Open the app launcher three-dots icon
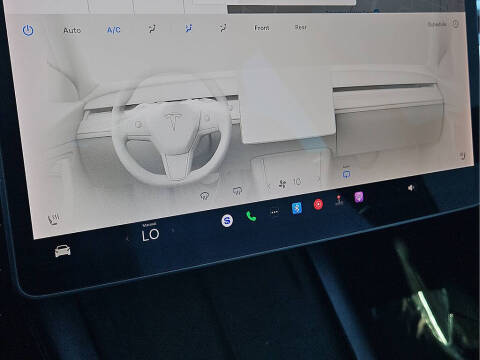 coord(274,212)
